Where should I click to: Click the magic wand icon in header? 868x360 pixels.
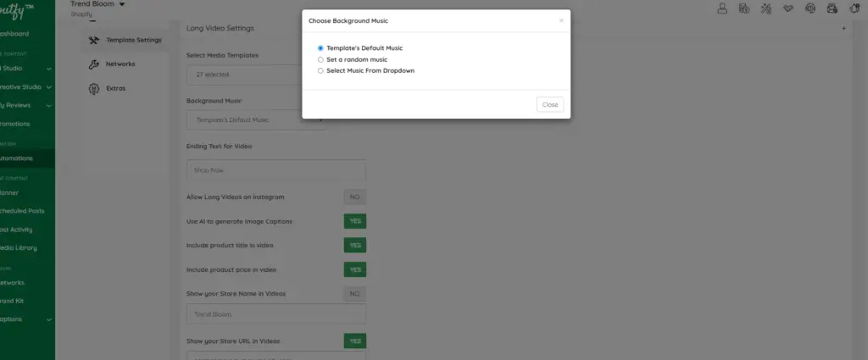point(766,8)
